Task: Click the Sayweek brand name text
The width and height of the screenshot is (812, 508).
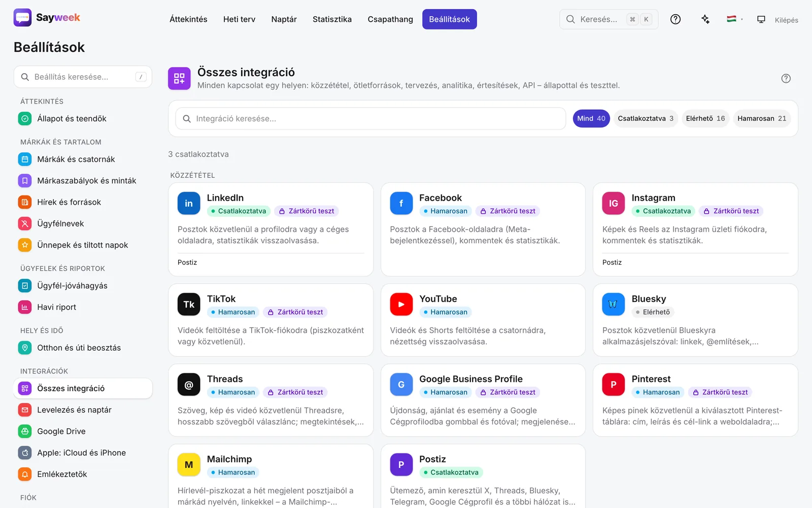Action: [58, 18]
